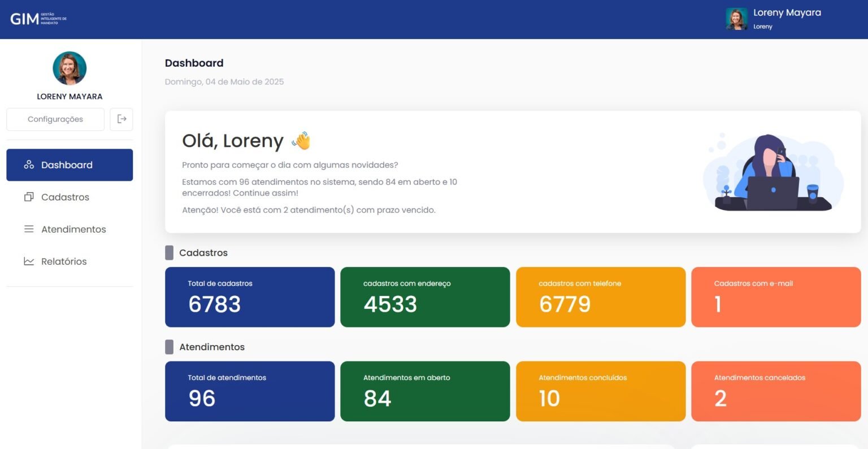Click the cadastros com endereço green card
Viewport: 868px width, 449px height.
[425, 297]
